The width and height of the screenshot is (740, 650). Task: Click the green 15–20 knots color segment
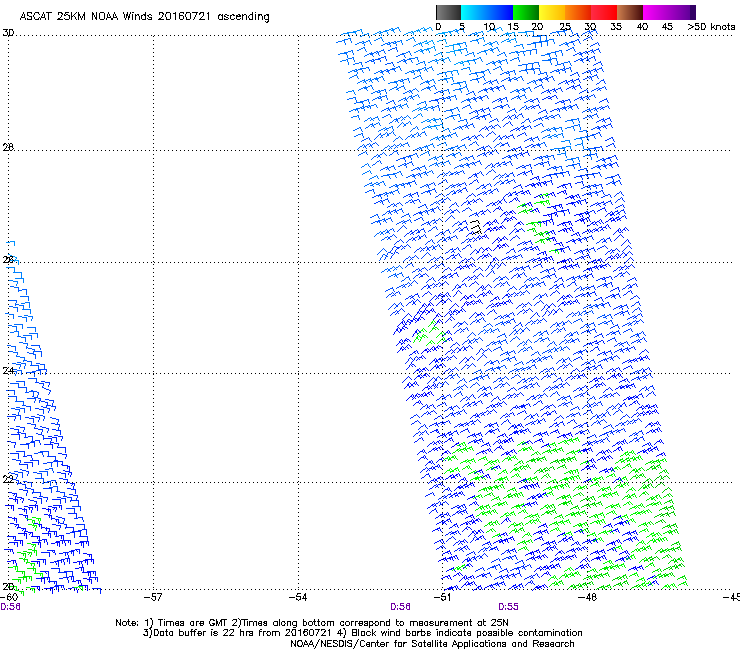pos(526,12)
